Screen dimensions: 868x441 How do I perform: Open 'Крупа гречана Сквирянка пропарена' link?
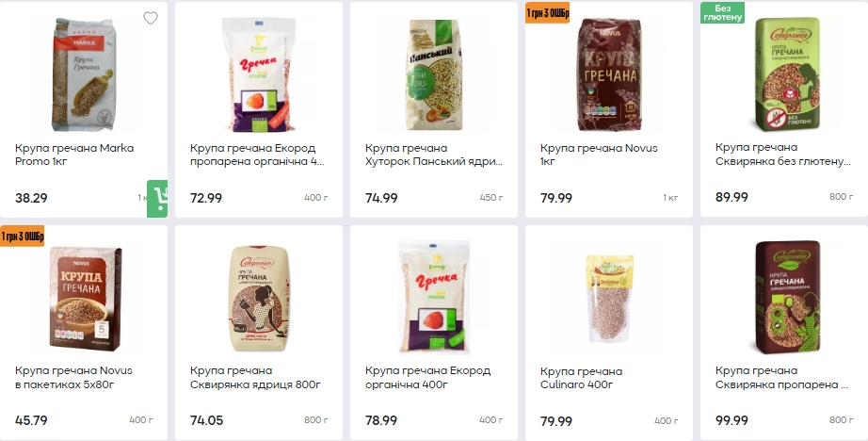(781, 377)
